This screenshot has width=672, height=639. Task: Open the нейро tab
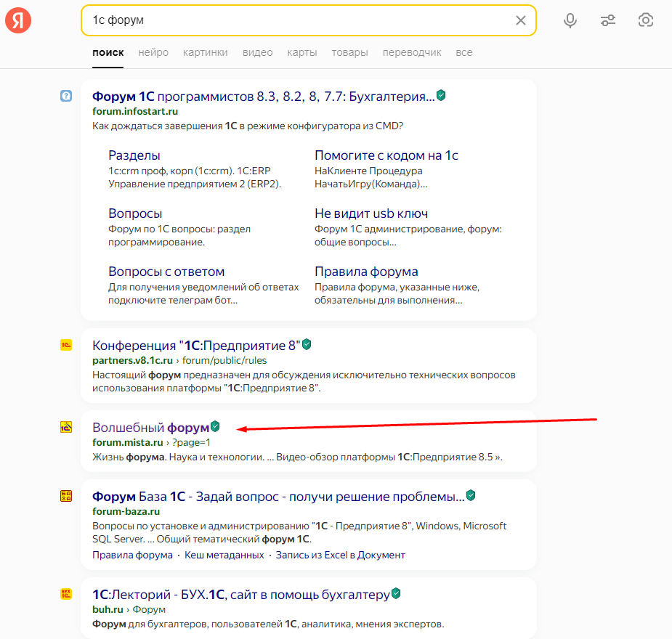point(153,52)
